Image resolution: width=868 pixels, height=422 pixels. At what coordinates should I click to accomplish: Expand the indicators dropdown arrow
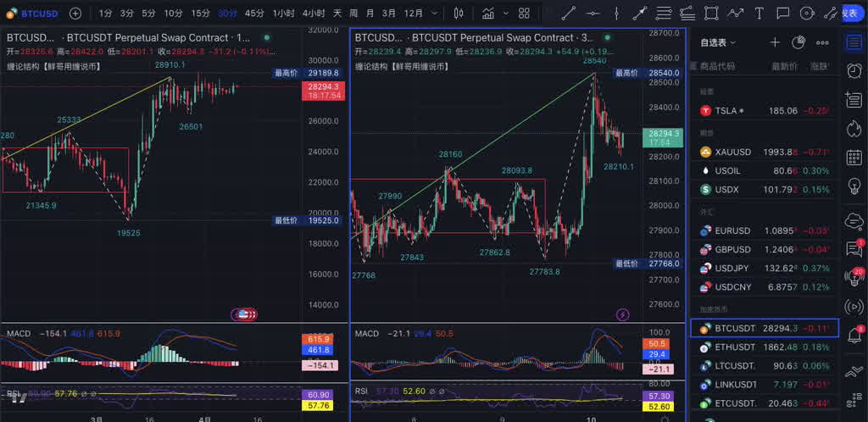[504, 14]
